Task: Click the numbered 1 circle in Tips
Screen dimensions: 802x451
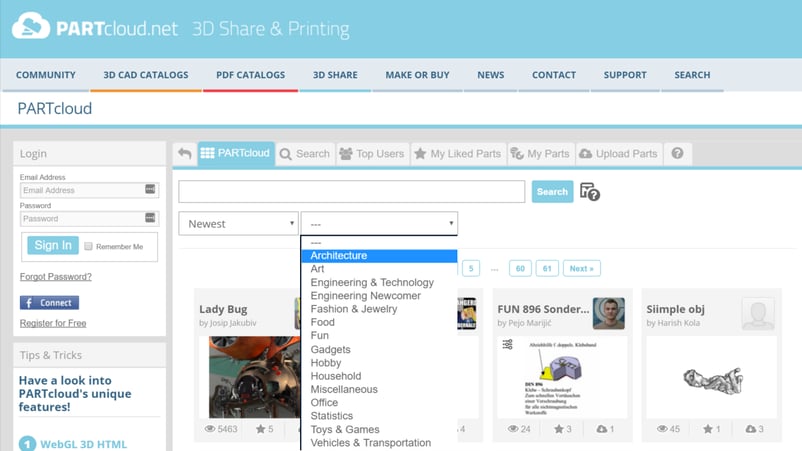Action: coord(28,444)
